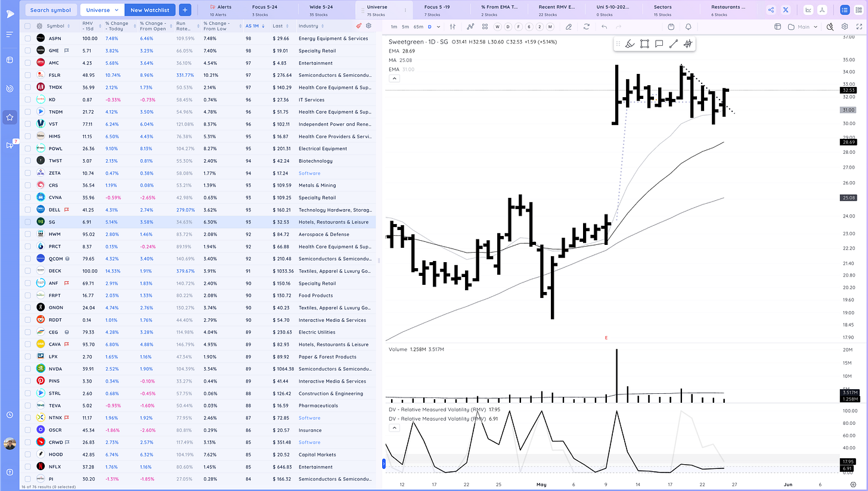Viewport: 868px width, 491px height.
Task: Click the candlestick measure tool in floating toolbar
Action: click(x=687, y=43)
